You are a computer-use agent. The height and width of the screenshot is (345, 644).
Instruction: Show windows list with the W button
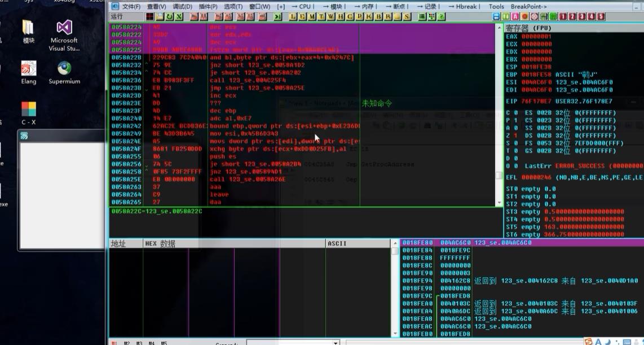(x=331, y=16)
